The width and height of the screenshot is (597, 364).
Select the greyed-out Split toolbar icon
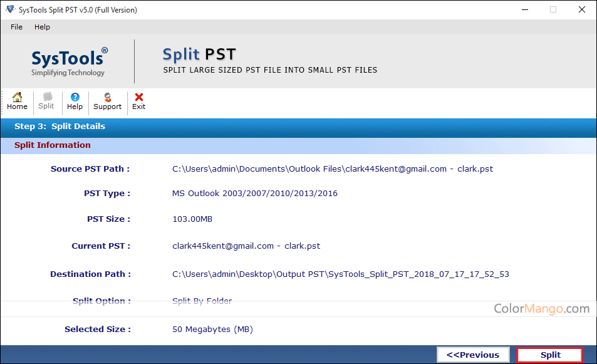pyautogui.click(x=46, y=101)
